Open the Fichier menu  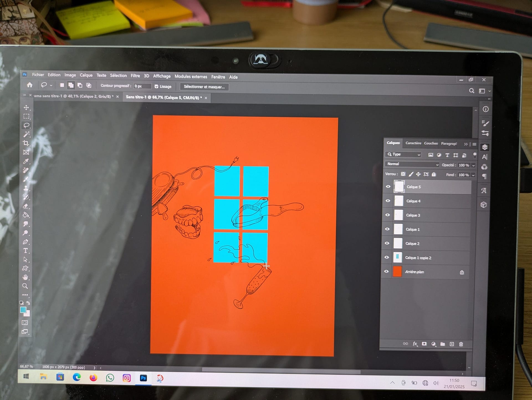click(x=38, y=75)
